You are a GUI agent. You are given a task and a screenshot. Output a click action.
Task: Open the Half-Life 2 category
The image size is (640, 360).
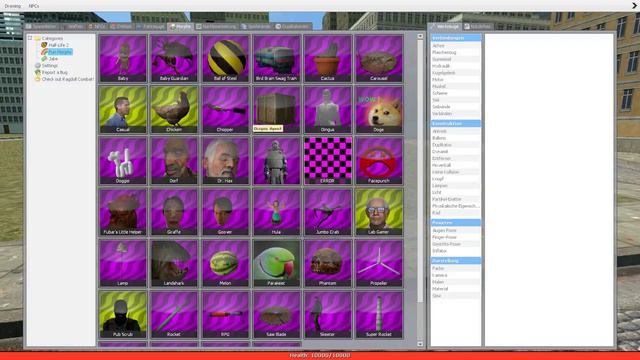(x=58, y=45)
